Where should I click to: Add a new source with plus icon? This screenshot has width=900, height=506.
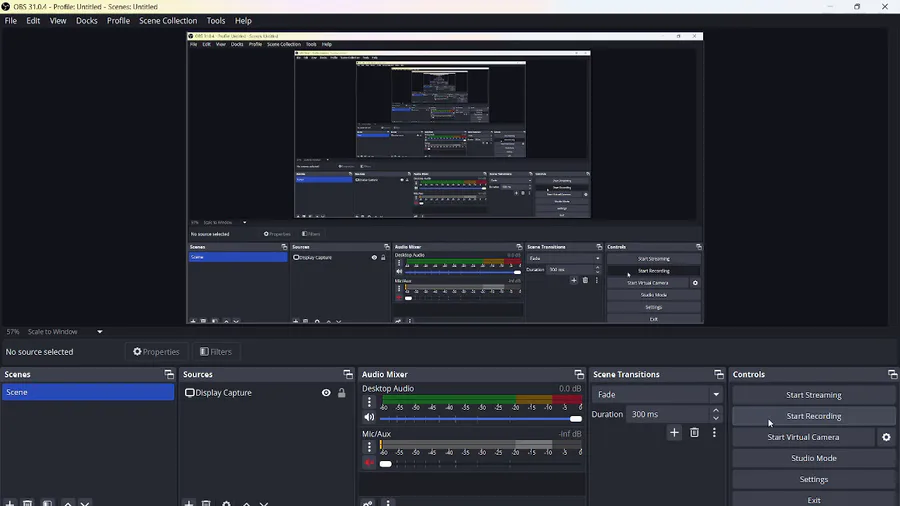tap(188, 503)
